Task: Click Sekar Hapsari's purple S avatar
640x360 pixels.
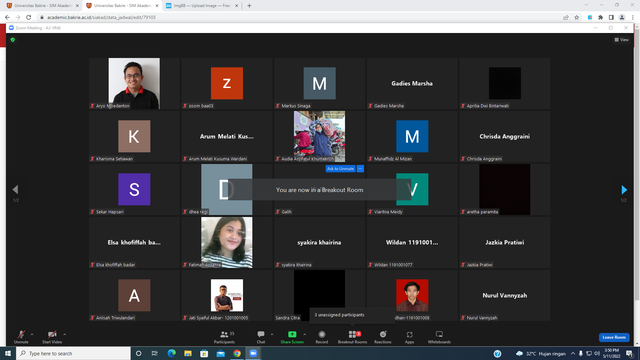Action: [134, 189]
